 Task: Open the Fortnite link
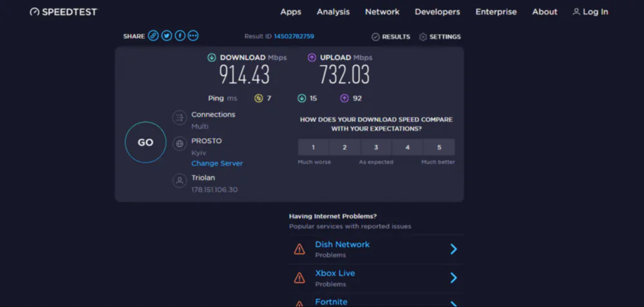click(x=331, y=302)
